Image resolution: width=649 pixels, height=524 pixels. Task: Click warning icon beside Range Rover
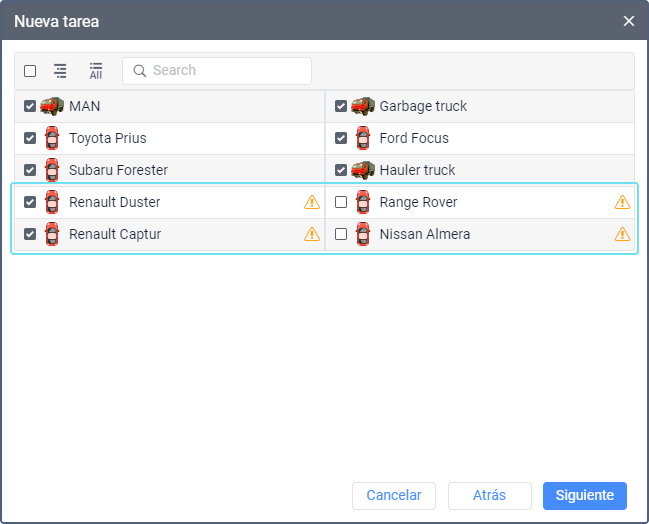pos(622,202)
